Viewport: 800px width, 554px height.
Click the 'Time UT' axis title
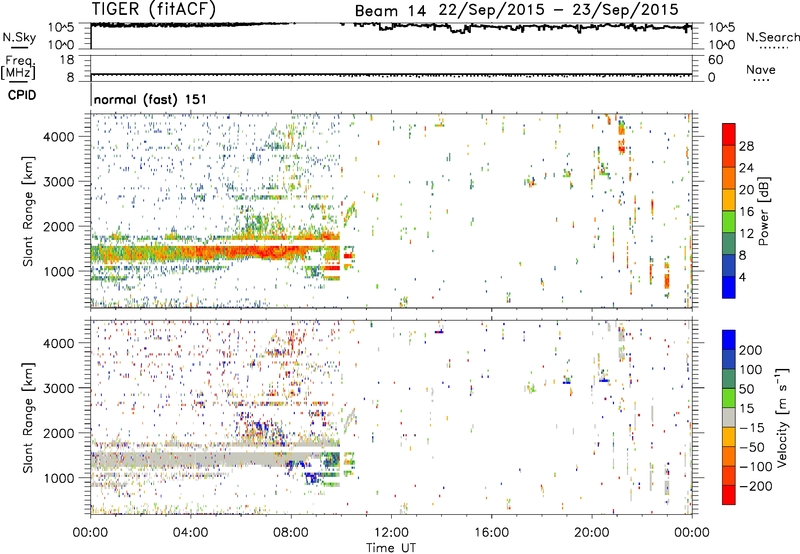point(391,547)
